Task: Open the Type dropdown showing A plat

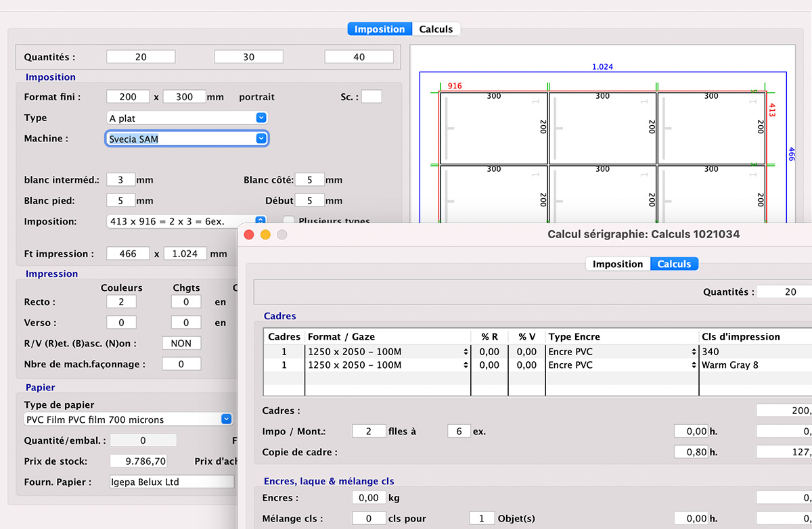Action: 261,118
